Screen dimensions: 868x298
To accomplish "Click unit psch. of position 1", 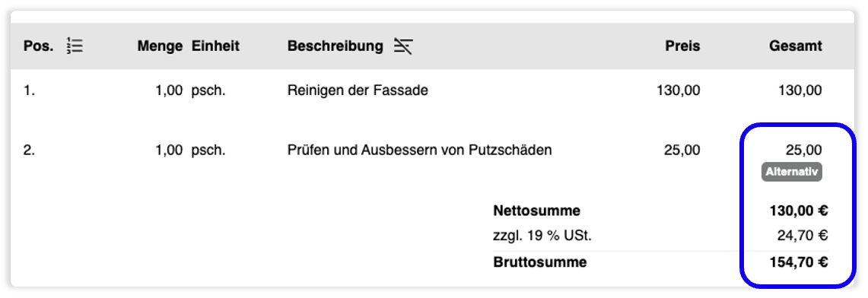I will 208,90.
